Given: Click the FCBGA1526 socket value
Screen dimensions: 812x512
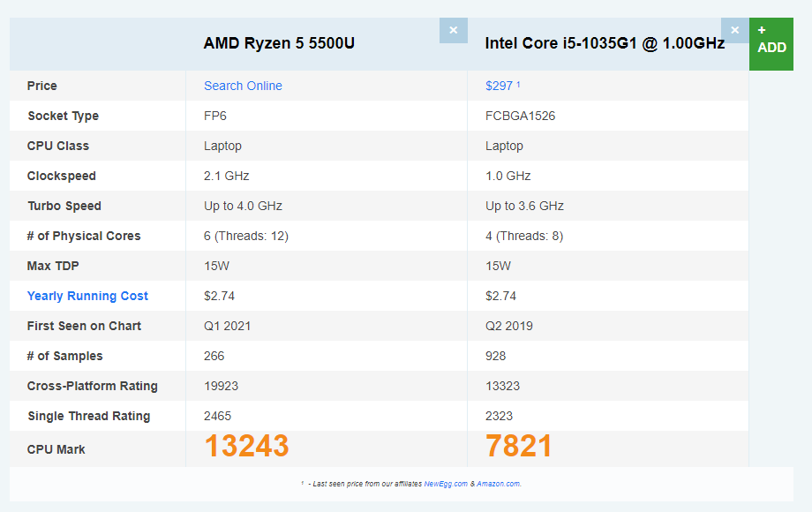Looking at the screenshot, I should tap(520, 116).
